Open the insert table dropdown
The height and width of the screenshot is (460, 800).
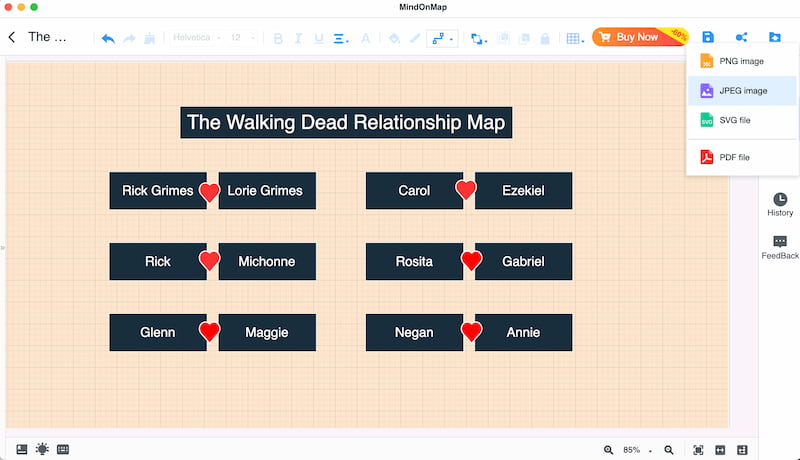coord(575,38)
